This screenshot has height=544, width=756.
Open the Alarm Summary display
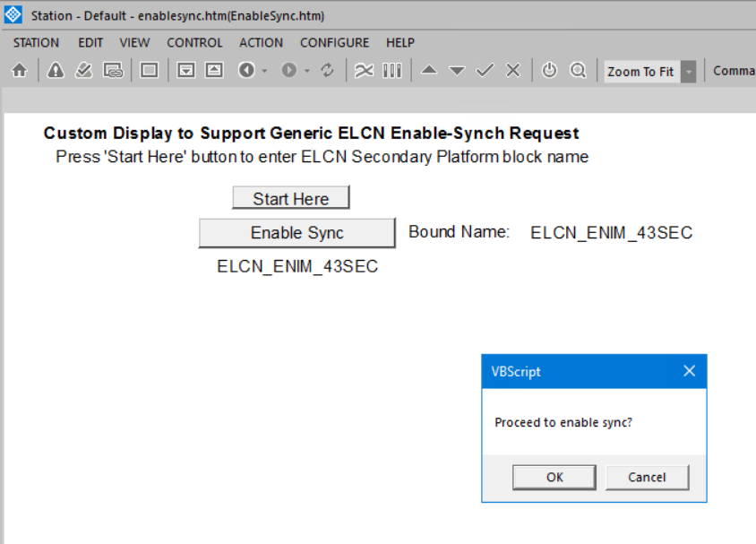[56, 70]
